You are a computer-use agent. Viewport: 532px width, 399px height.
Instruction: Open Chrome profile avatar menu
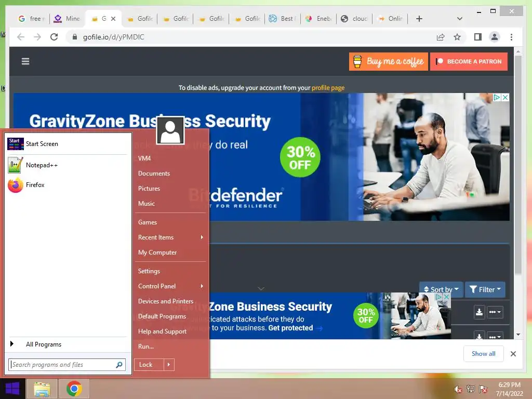click(495, 37)
